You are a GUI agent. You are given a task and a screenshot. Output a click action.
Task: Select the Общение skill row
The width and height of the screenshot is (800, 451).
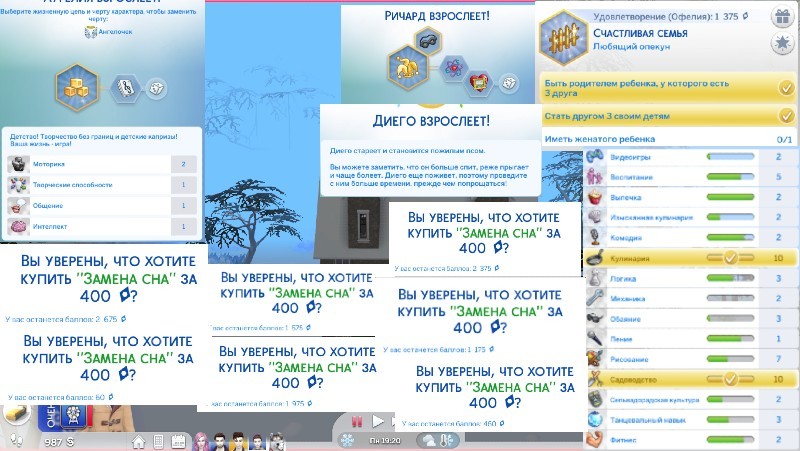(102, 206)
